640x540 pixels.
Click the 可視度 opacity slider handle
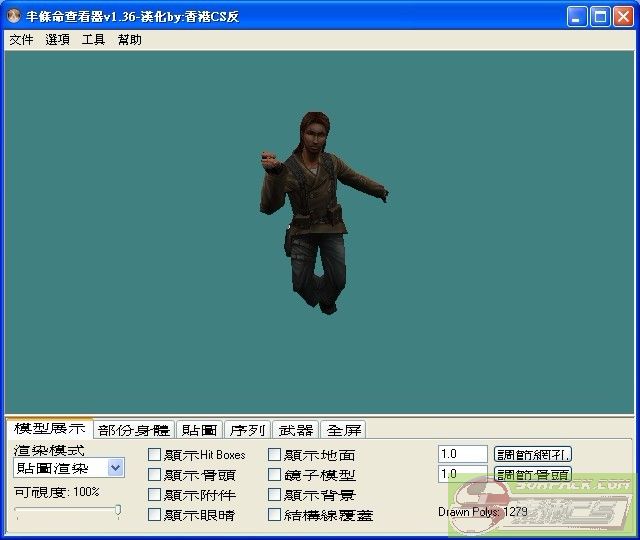(x=118, y=511)
